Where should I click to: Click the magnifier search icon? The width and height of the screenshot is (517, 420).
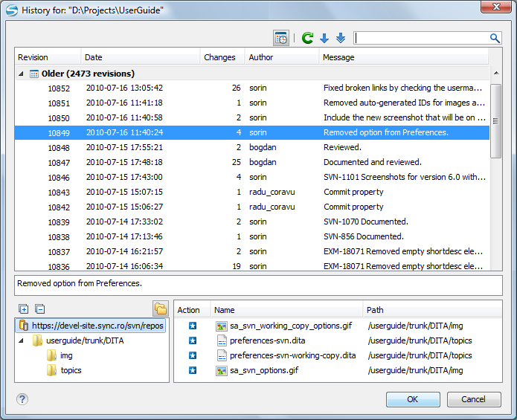pyautogui.click(x=495, y=38)
